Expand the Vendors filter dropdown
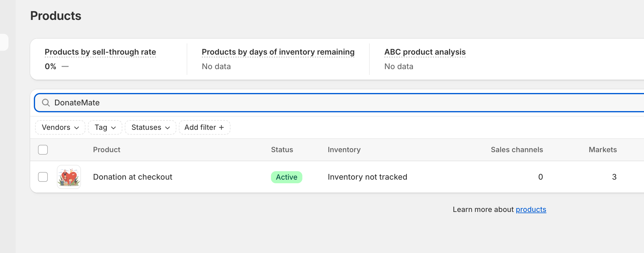 click(x=60, y=127)
